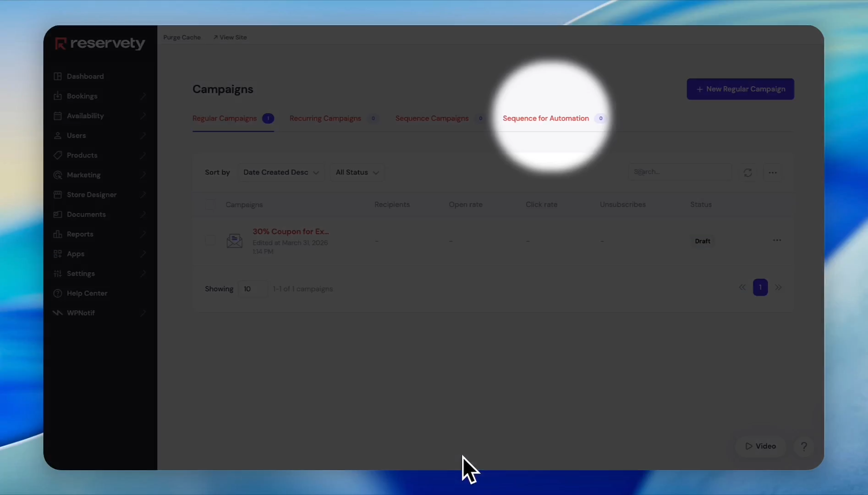Click the WPNotif sidebar icon
Screen dimensions: 868x495
[58, 313]
